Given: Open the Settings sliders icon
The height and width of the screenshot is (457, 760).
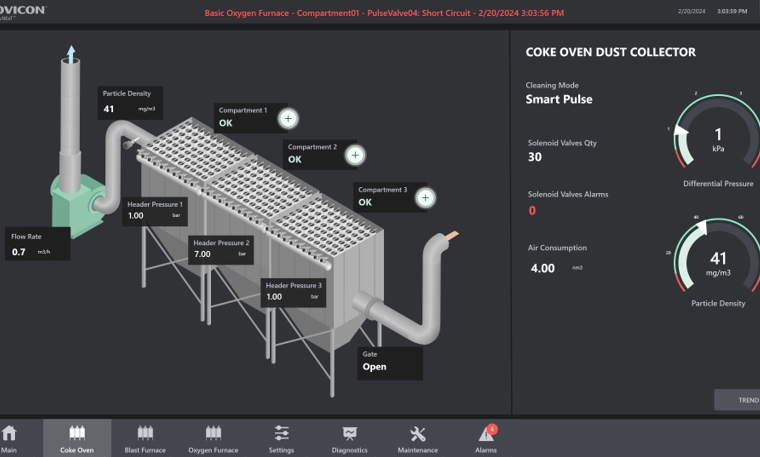Looking at the screenshot, I should [x=282, y=433].
